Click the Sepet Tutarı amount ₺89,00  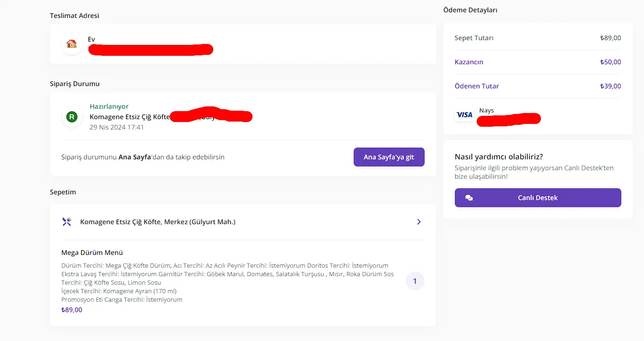[x=610, y=38]
